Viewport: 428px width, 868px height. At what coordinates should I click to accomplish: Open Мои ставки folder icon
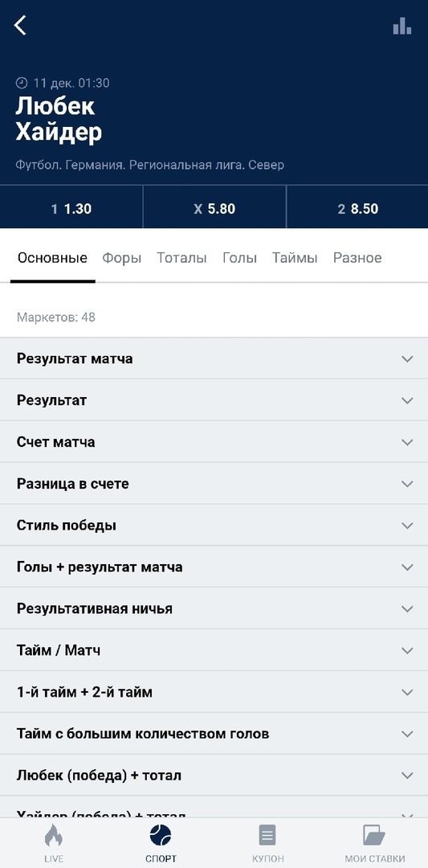(374, 835)
